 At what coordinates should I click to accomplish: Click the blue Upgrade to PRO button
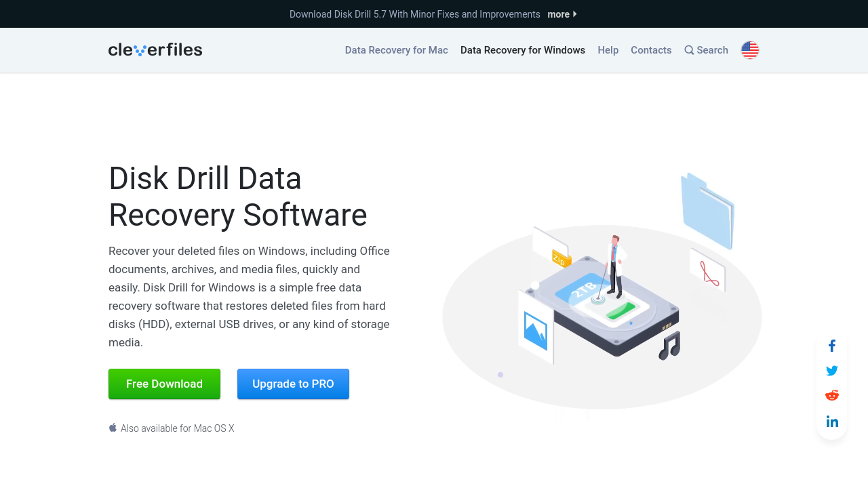(293, 384)
